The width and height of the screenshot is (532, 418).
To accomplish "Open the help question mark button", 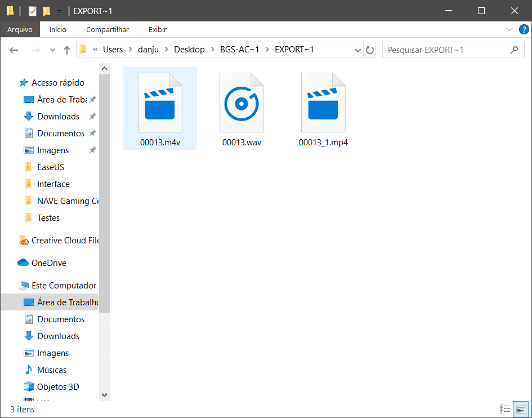I will [524, 29].
